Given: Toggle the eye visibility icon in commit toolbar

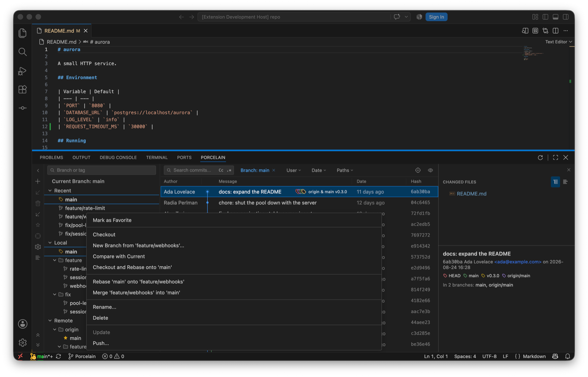Looking at the screenshot, I should (x=430, y=170).
